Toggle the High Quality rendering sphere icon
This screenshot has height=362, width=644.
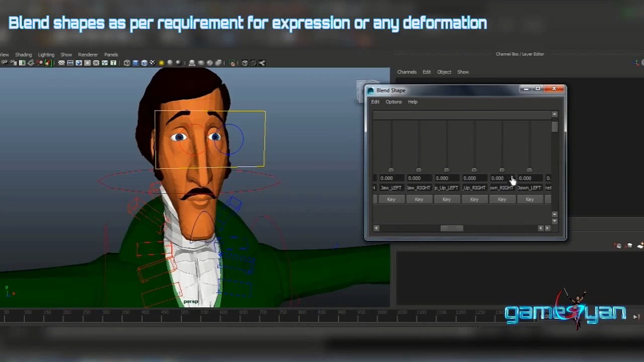coord(178,63)
